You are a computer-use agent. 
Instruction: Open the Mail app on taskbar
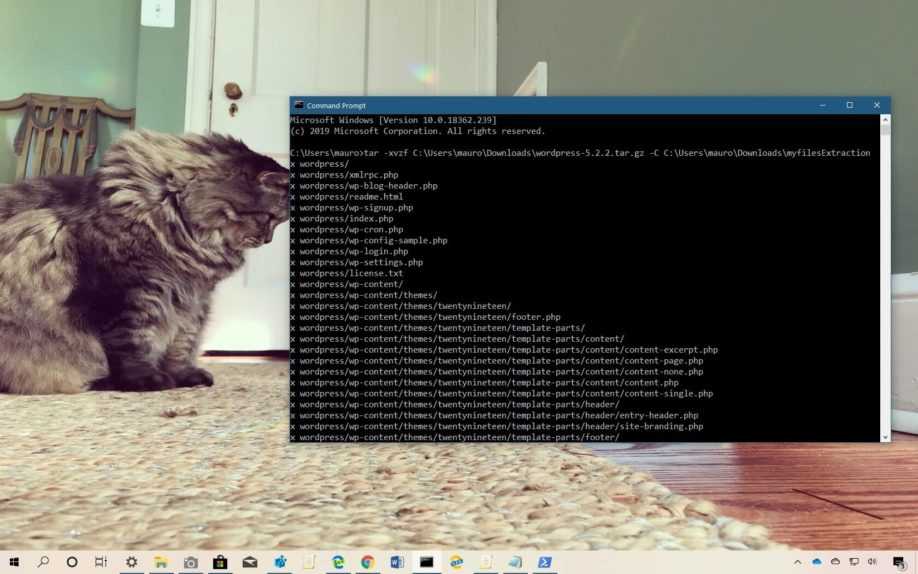(249, 562)
